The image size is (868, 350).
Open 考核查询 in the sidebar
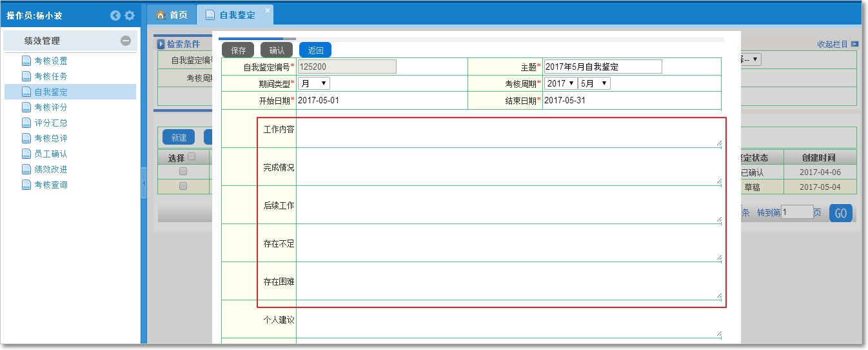(x=51, y=185)
